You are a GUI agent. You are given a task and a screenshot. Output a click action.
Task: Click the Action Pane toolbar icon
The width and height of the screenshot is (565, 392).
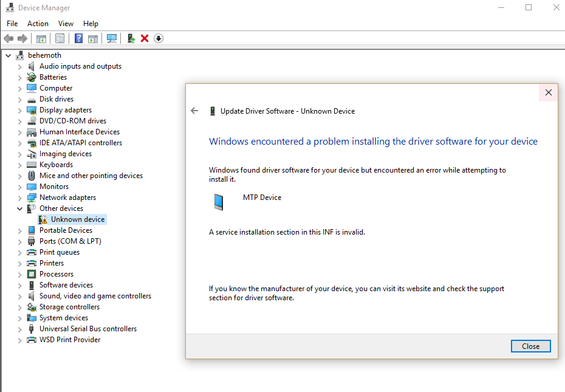[93, 38]
